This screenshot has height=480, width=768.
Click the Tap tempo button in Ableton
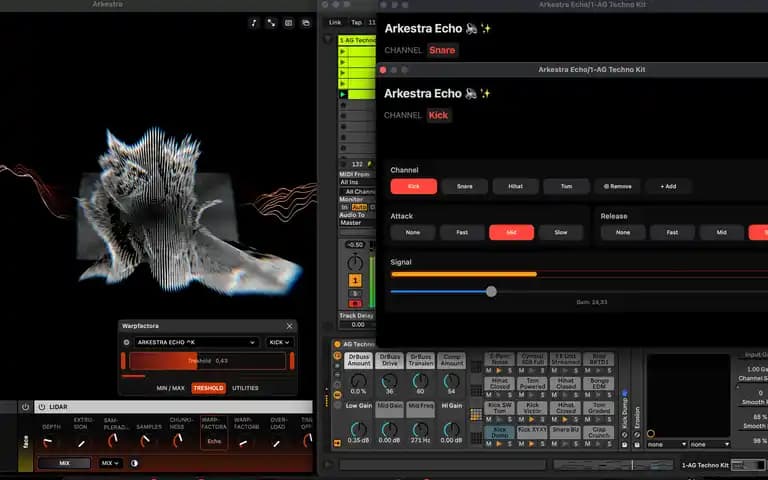click(357, 23)
